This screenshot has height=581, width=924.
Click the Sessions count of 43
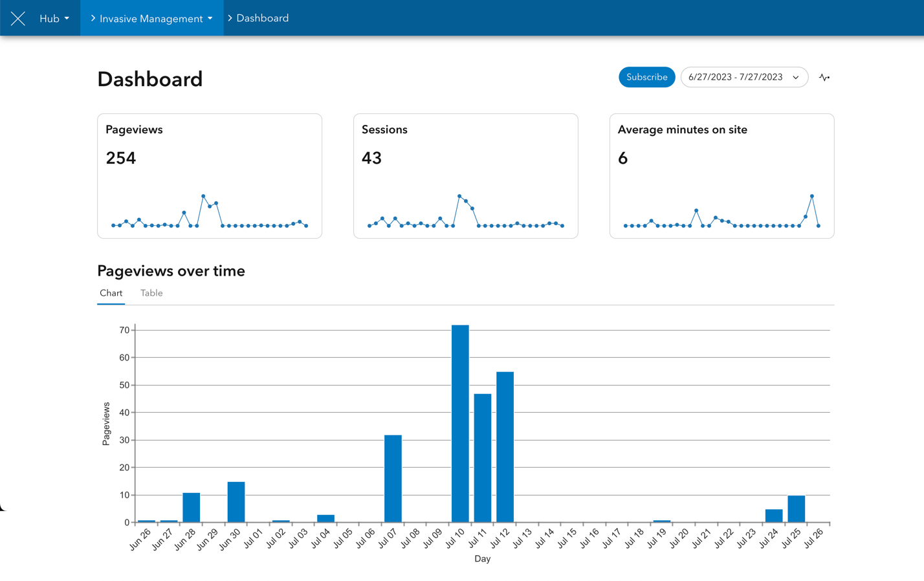coord(373,158)
